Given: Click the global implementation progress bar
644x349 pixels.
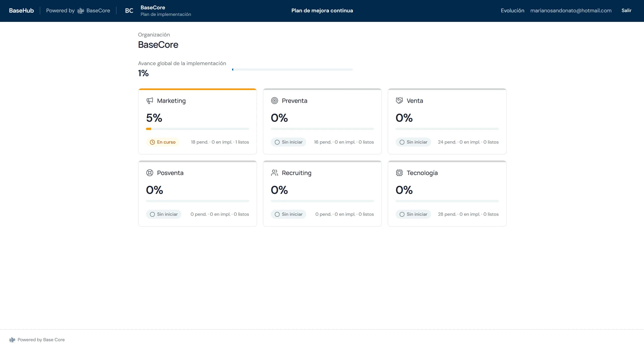Looking at the screenshot, I should pos(292,70).
